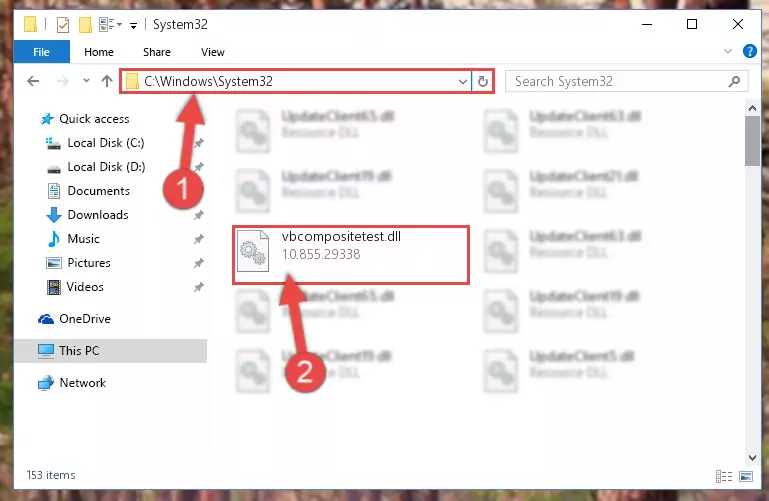
Task: Switch to the View ribbon tab
Action: [212, 52]
